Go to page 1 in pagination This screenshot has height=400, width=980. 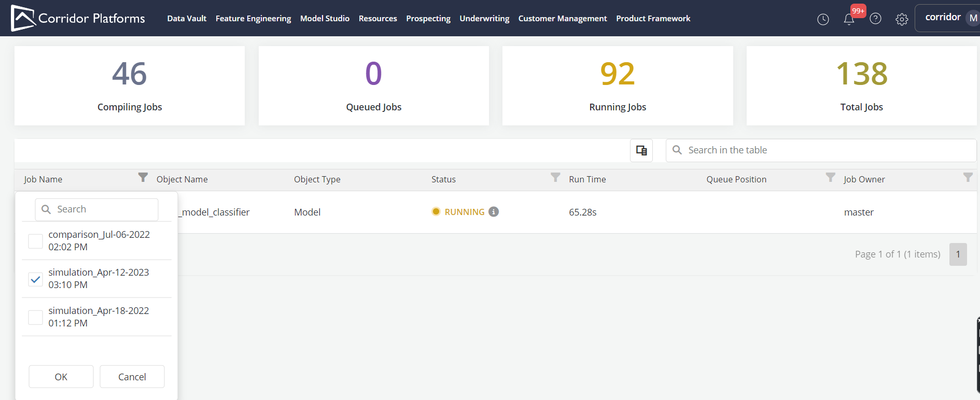[958, 254]
